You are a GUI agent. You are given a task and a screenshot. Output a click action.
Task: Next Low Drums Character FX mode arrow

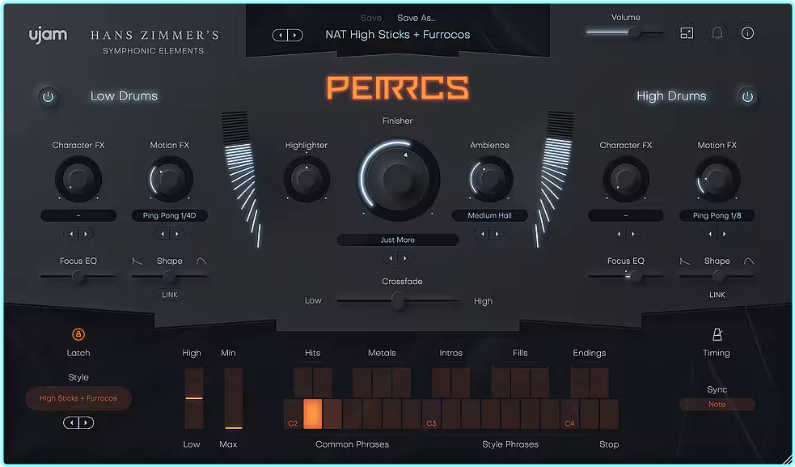point(86,234)
